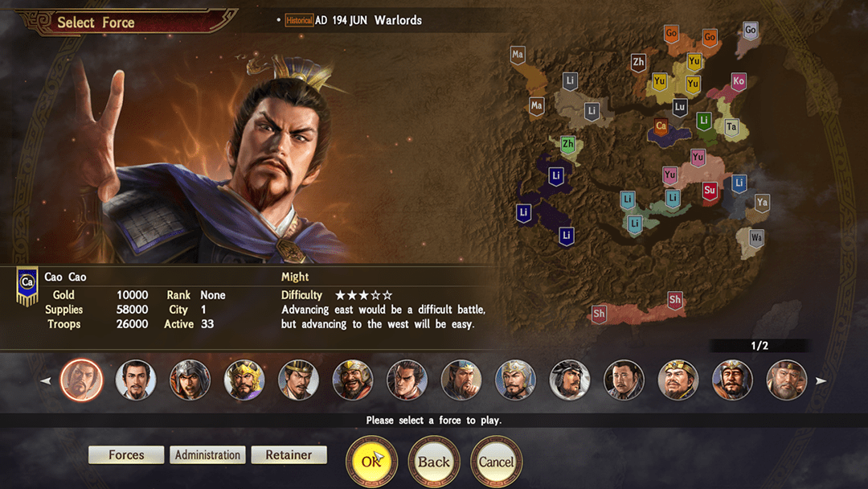Click the green 'Zh' flag on map

click(x=568, y=145)
